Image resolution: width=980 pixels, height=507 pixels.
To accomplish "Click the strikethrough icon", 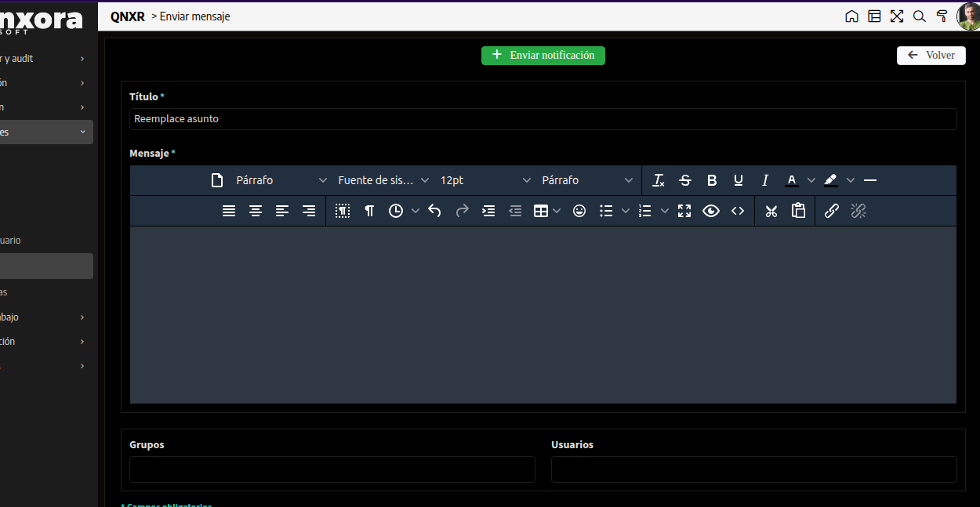I will [685, 180].
